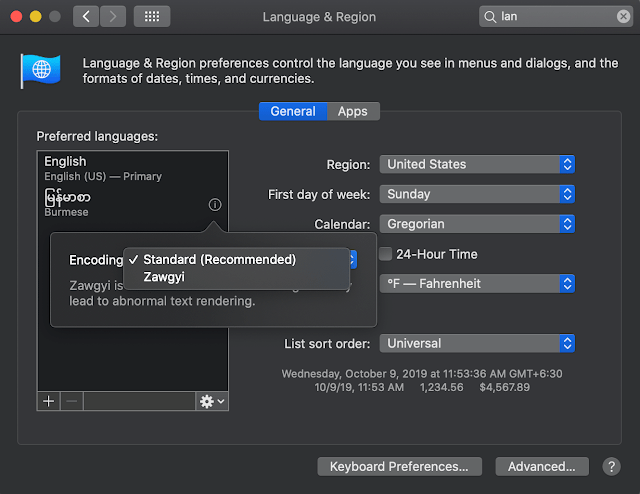Open the gear actions menu

tap(212, 401)
